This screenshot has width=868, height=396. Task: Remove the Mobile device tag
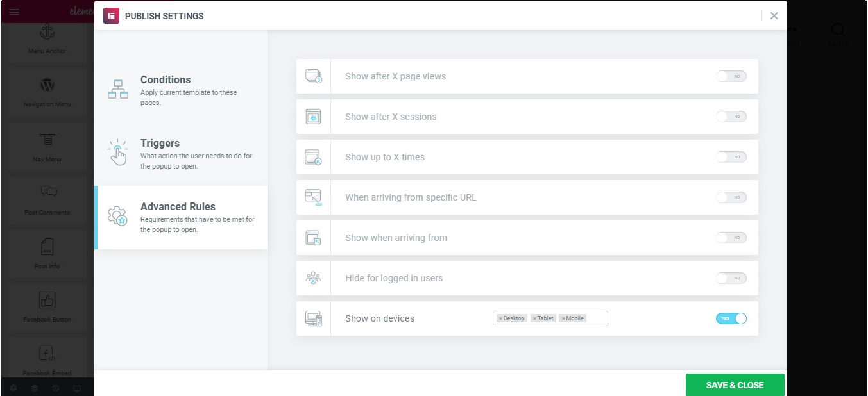point(563,318)
